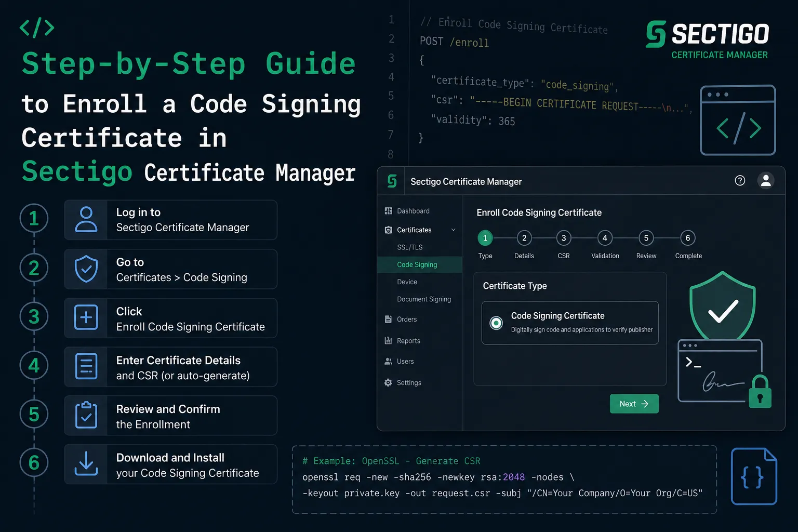
Task: Click the Log in to Sectigo Certificate Manager card
Action: click(170, 220)
